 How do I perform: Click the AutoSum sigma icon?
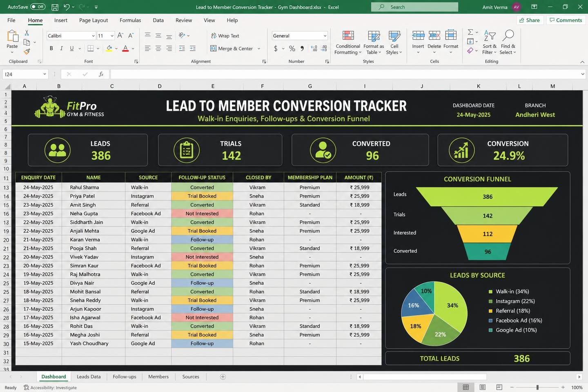470,32
